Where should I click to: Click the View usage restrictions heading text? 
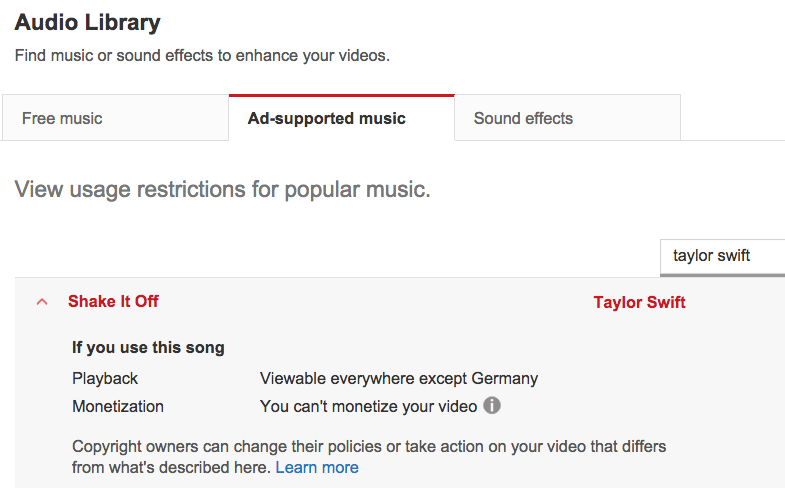[x=222, y=189]
